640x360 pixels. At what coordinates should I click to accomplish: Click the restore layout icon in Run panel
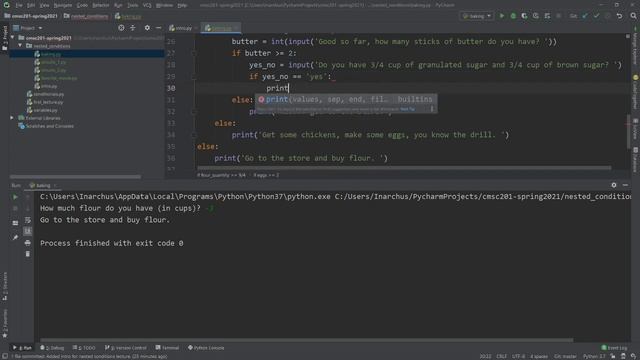point(15,223)
